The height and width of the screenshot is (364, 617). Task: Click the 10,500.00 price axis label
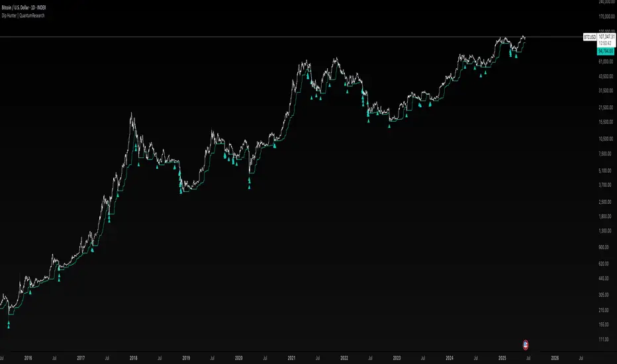tap(606, 139)
